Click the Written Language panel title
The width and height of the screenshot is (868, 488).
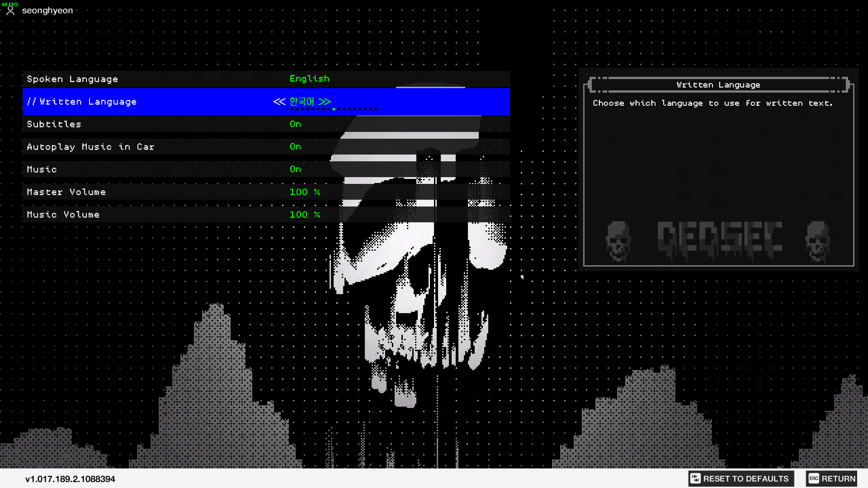point(718,85)
